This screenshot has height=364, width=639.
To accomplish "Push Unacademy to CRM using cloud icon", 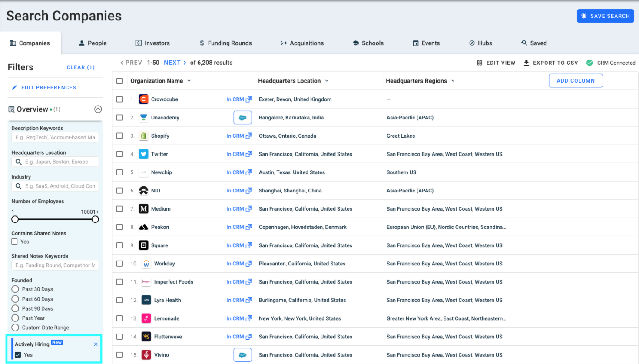I will click(x=242, y=117).
